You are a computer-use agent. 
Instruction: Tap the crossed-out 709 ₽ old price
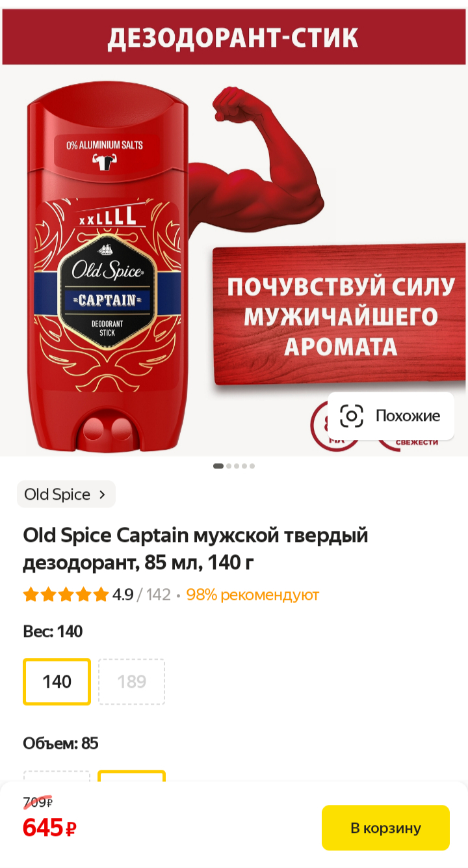pos(38,802)
